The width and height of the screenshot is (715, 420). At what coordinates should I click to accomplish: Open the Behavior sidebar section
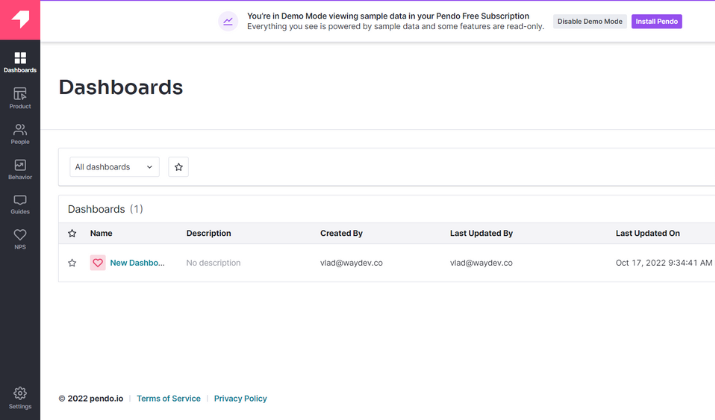tap(20, 169)
